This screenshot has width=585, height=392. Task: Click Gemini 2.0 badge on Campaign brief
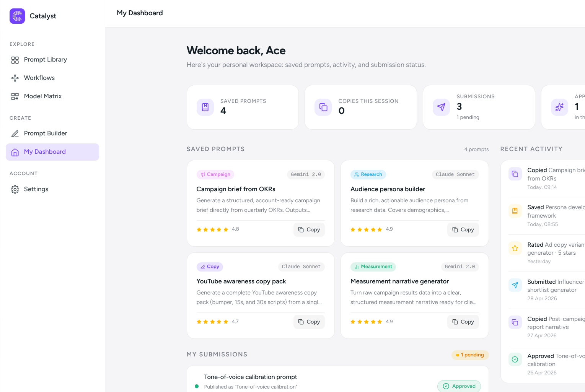306,174
